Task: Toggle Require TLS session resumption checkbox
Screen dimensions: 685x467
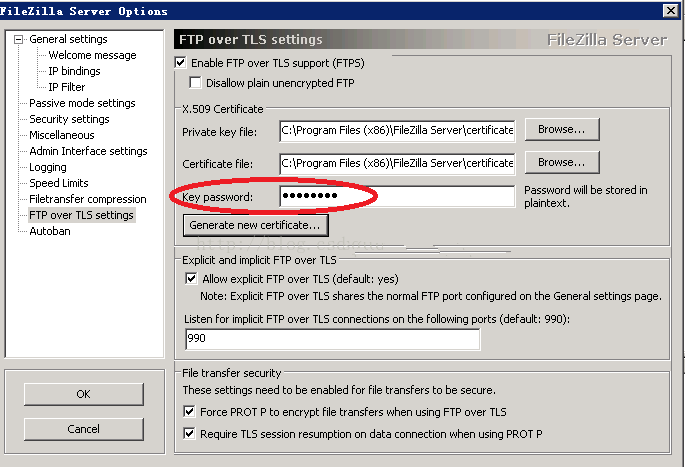Action: click(x=192, y=434)
